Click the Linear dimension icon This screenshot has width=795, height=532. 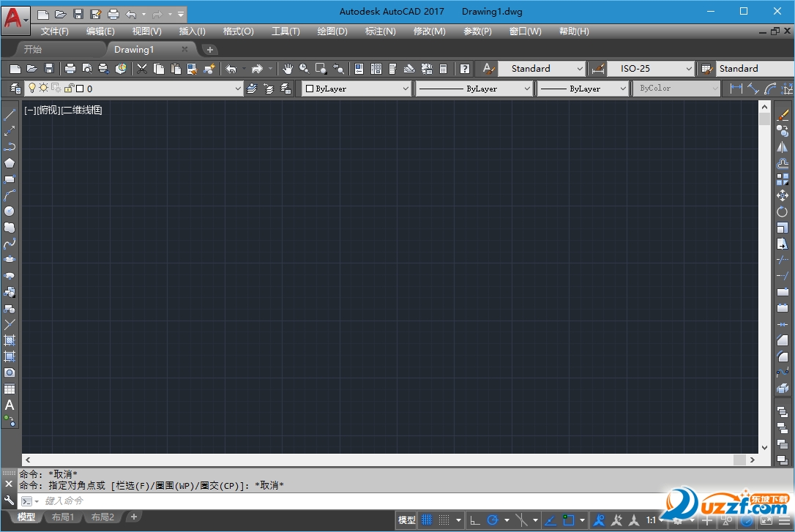tap(736, 89)
